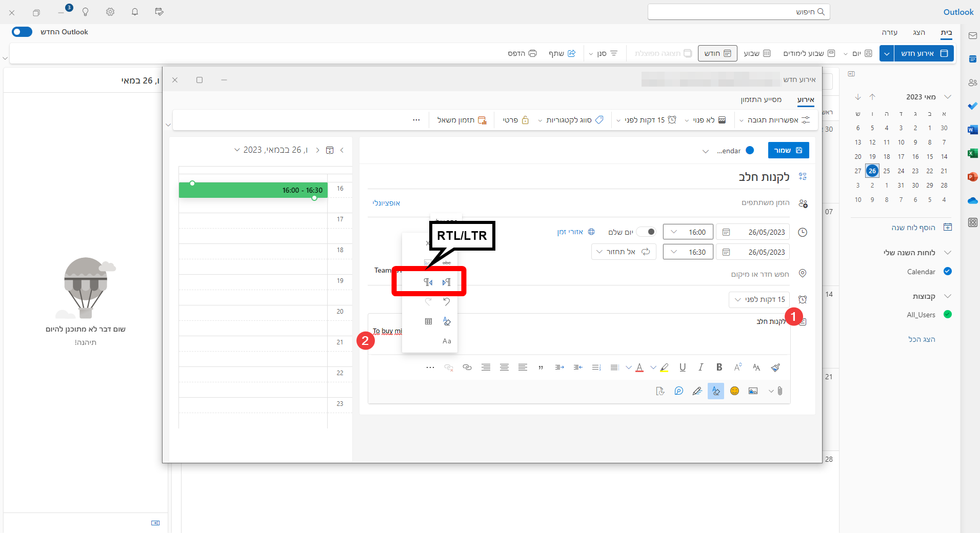Open the 16:00 start time dropdown

(x=688, y=232)
